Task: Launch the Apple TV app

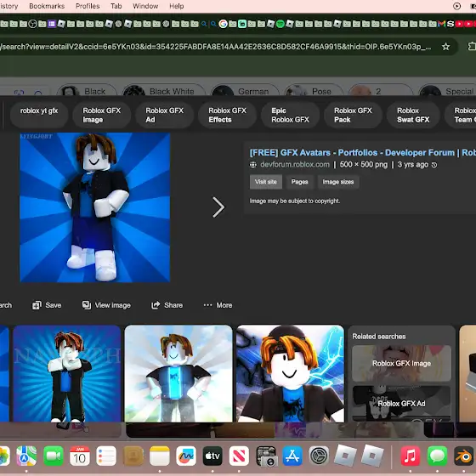Action: point(212,456)
